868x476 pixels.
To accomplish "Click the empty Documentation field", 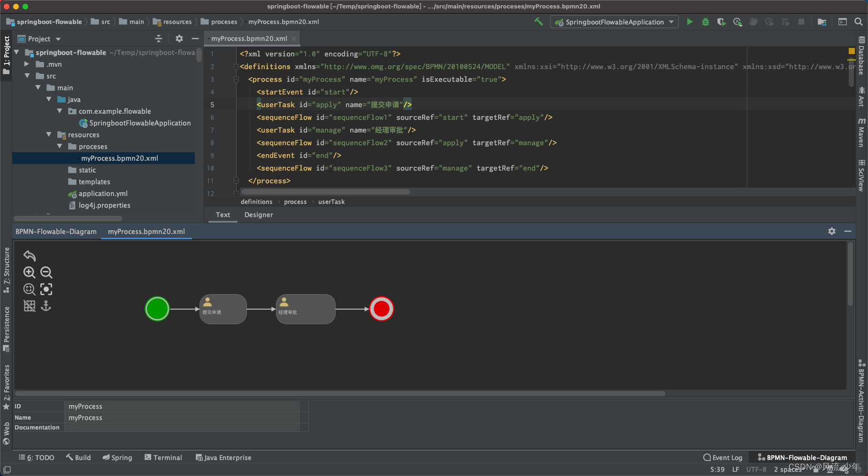I will point(181,428).
